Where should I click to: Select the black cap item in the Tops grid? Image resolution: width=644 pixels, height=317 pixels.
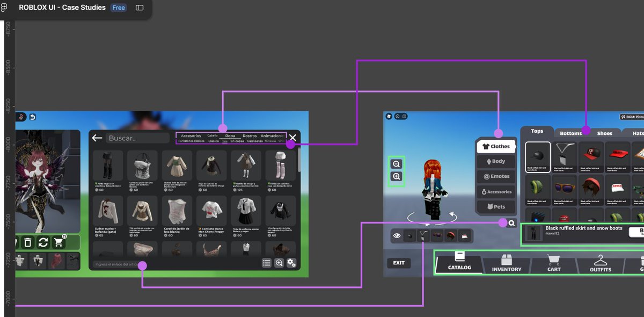[x=538, y=157]
